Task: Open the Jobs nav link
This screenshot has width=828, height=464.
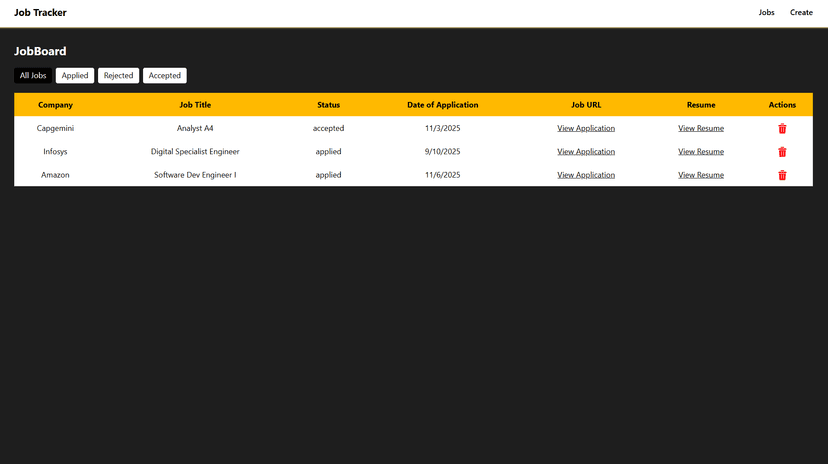Action: pos(766,12)
